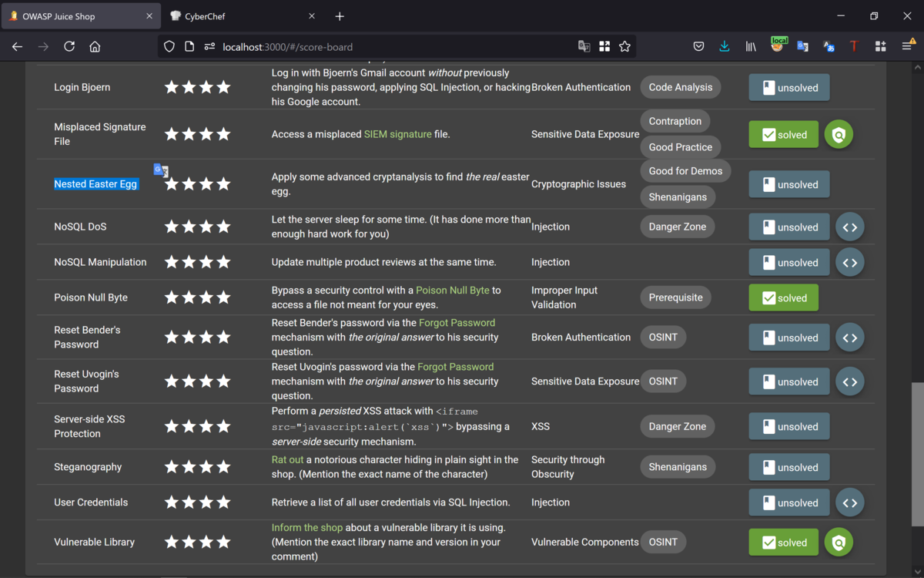Open coding challenge for NoSQL DoS
924x578 pixels.
[850, 227]
